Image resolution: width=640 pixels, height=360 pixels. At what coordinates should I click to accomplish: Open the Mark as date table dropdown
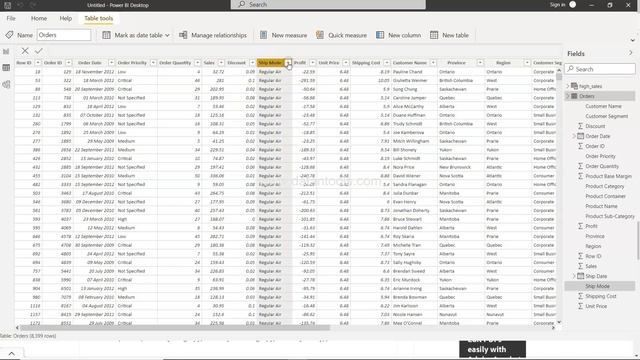click(x=167, y=36)
